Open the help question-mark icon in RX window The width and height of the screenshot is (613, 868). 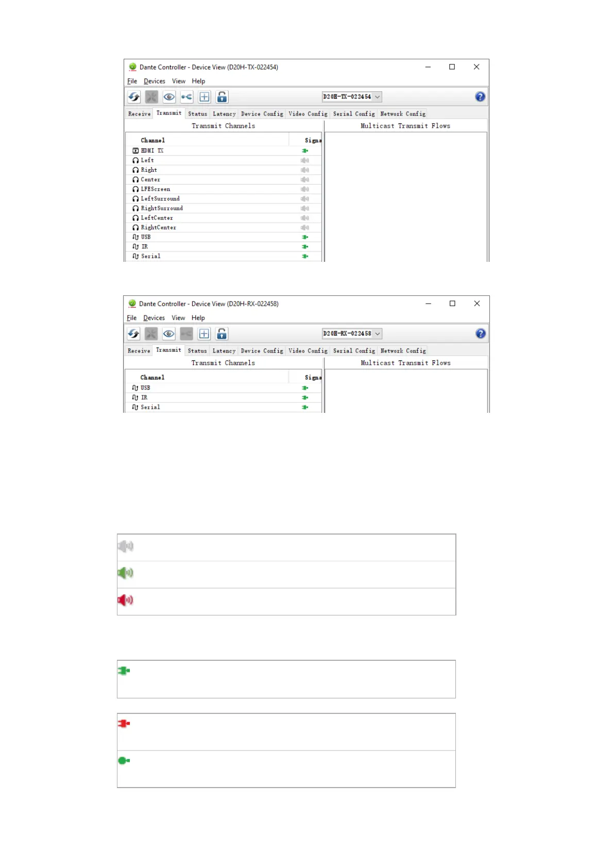pos(481,334)
